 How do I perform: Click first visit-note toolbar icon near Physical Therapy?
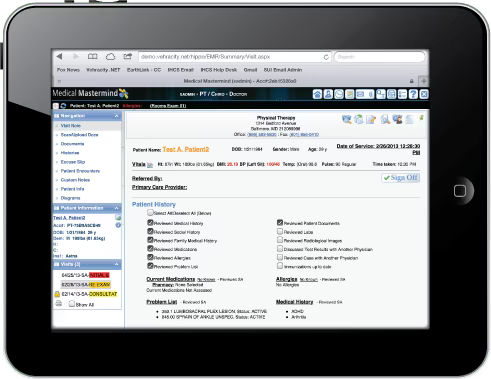tap(347, 119)
